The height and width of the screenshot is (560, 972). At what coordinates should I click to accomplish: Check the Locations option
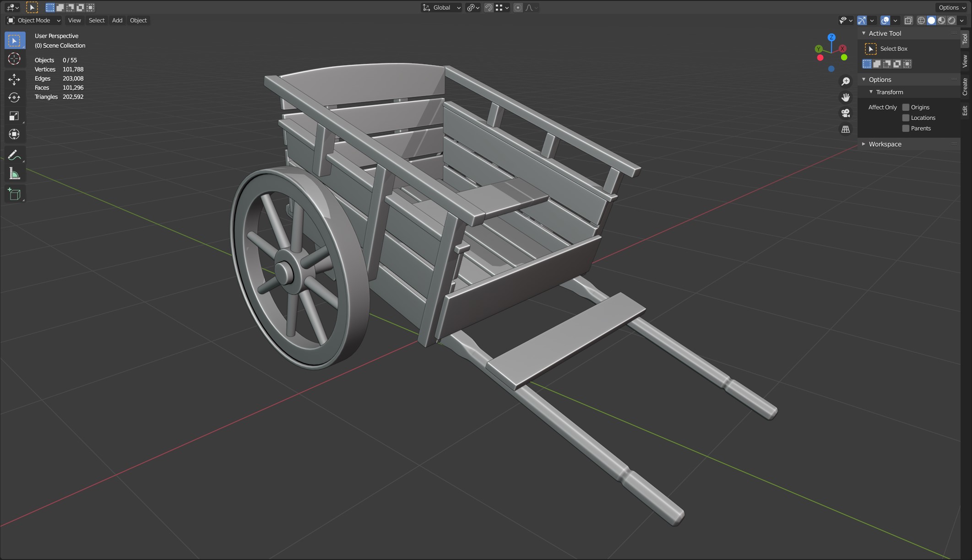(x=905, y=118)
